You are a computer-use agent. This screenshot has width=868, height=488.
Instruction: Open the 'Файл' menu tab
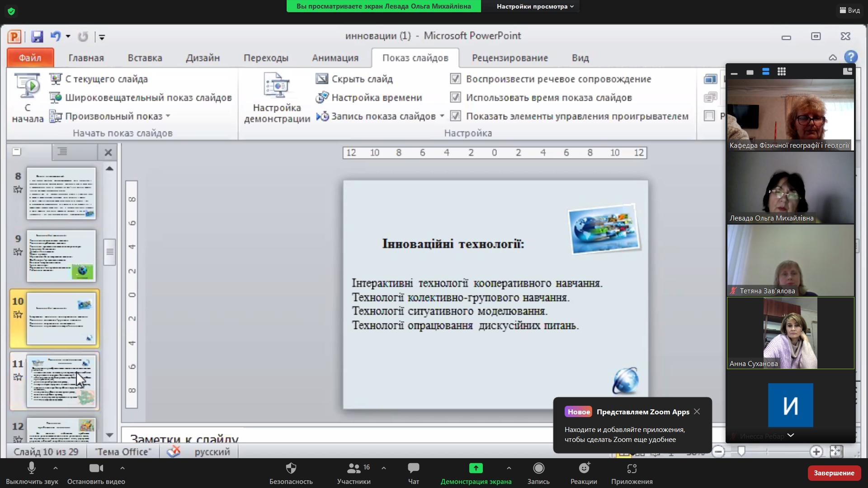(x=30, y=58)
